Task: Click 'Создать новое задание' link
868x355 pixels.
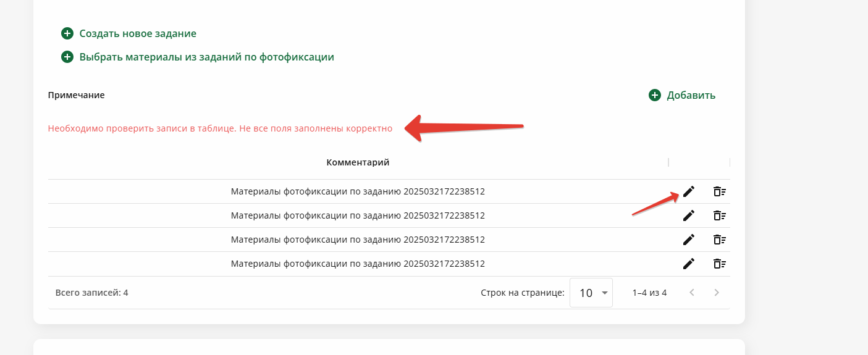Action: pyautogui.click(x=129, y=33)
